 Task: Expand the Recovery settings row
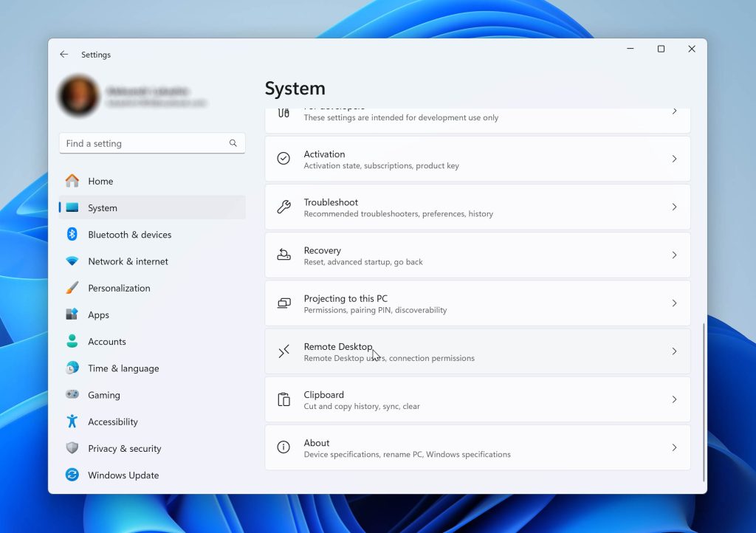click(674, 255)
